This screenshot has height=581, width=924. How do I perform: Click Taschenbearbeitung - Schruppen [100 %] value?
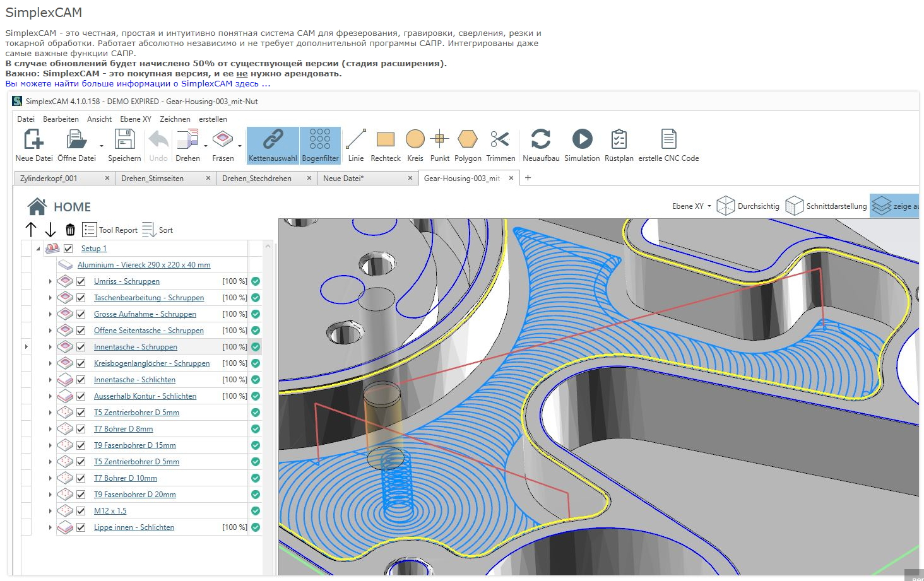pos(235,298)
